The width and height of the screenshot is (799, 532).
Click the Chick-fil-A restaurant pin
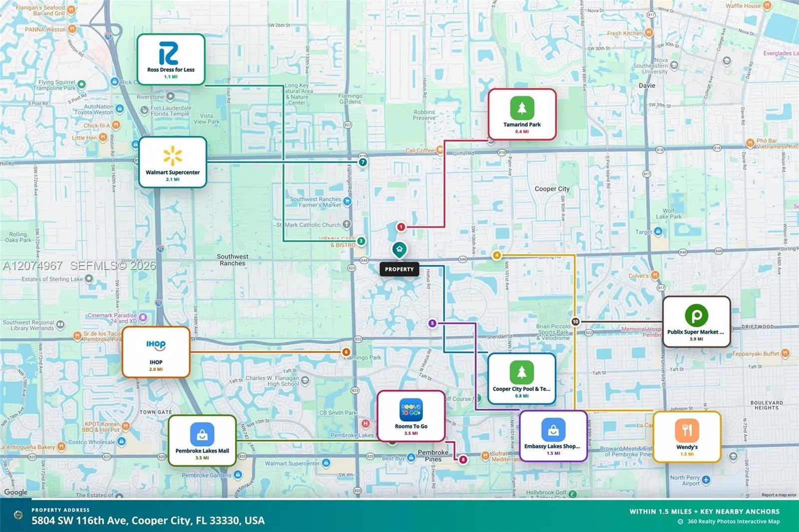click(116, 125)
